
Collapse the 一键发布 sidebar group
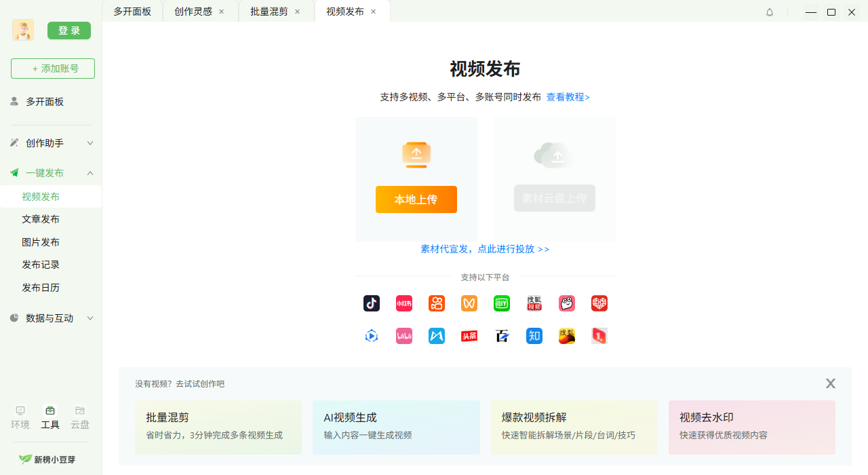[51, 173]
